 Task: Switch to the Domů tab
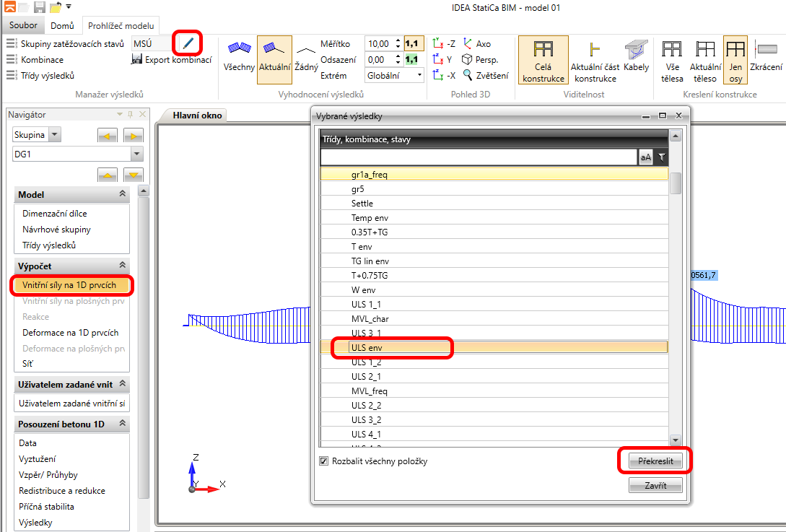(x=62, y=25)
